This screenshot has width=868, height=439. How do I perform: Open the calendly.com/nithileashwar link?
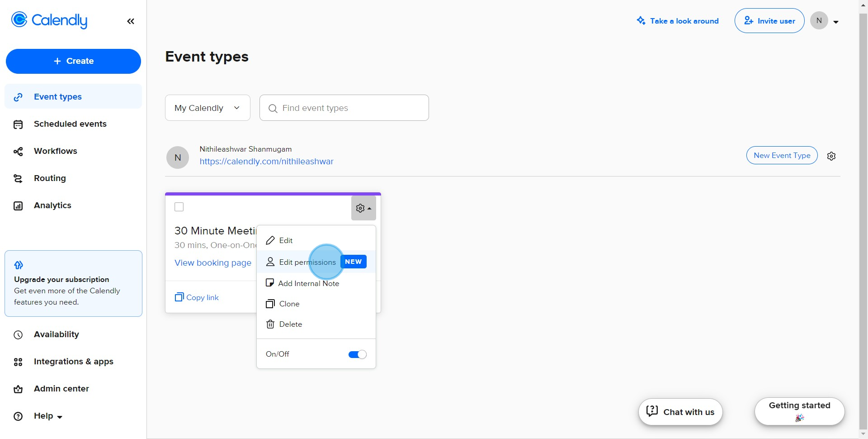click(x=266, y=162)
